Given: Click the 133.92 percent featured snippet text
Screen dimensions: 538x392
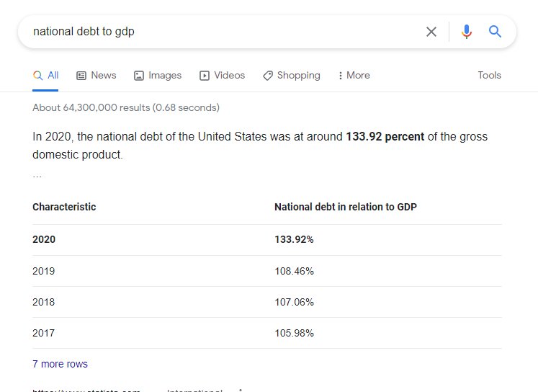Looking at the screenshot, I should tap(385, 137).
